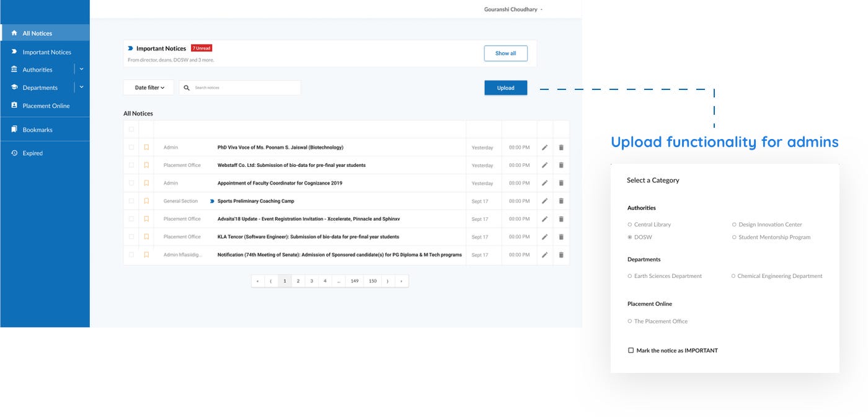The image size is (868, 417).
Task: Click the orange bookmark flag on the Webstaff notice
Action: click(146, 165)
